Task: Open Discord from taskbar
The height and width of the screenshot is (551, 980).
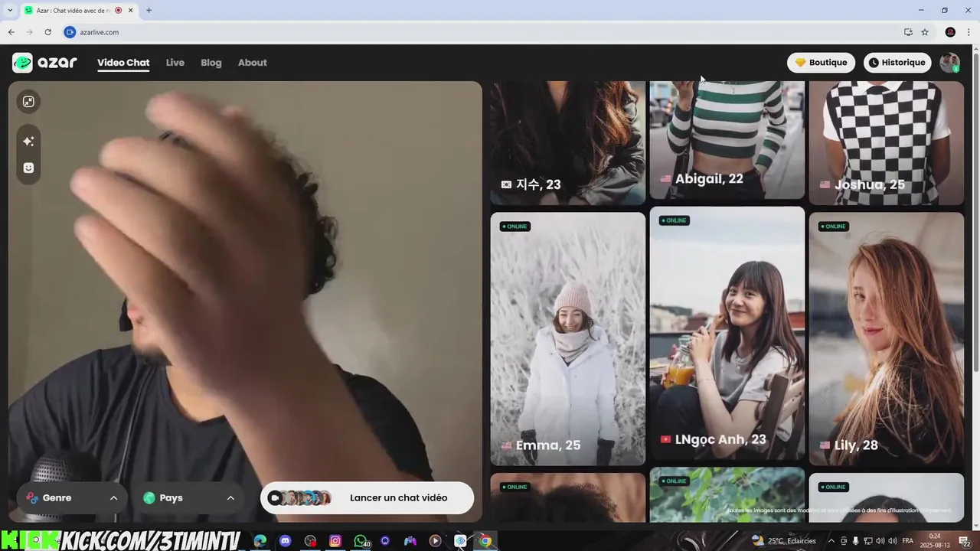Action: coord(286,541)
